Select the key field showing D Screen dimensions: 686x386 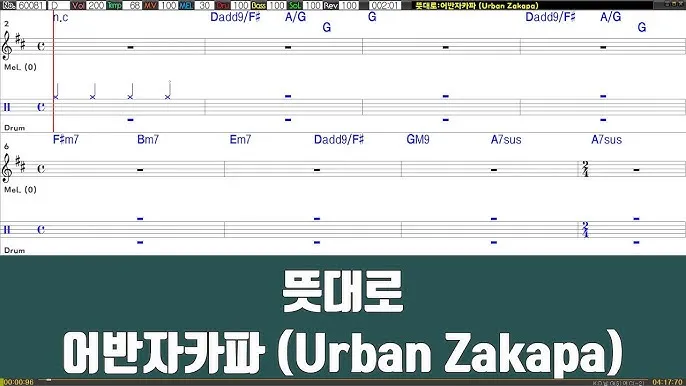[x=59, y=5]
